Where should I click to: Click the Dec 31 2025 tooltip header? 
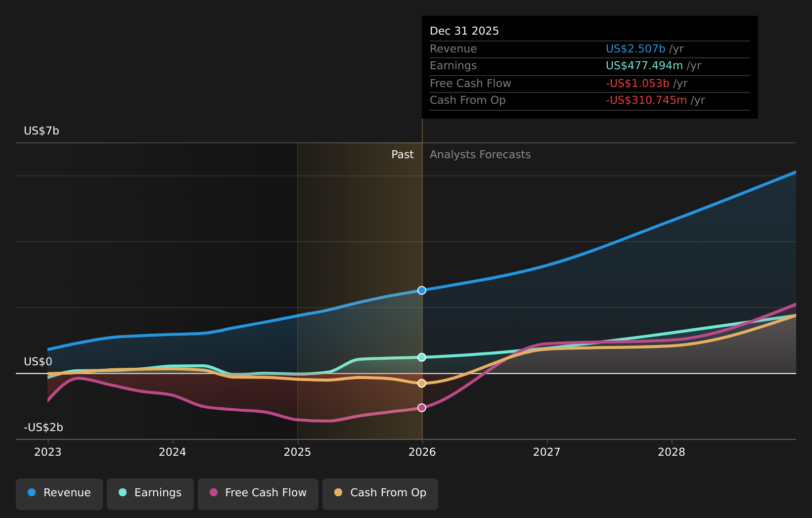pyautogui.click(x=464, y=30)
